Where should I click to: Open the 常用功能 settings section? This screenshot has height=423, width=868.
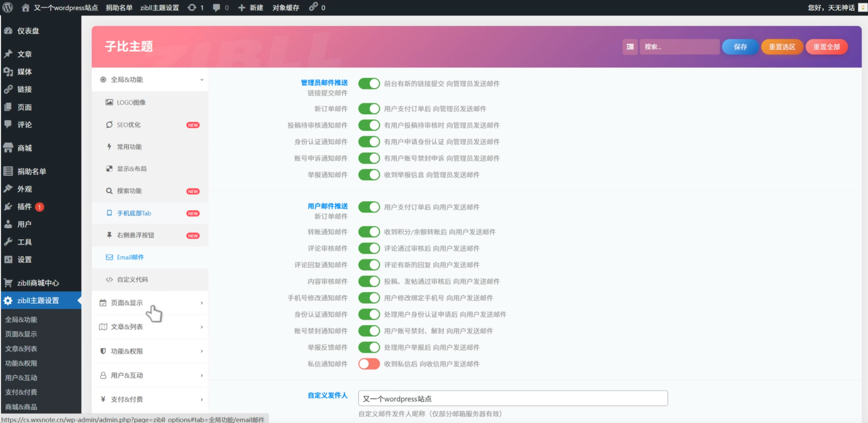click(129, 147)
